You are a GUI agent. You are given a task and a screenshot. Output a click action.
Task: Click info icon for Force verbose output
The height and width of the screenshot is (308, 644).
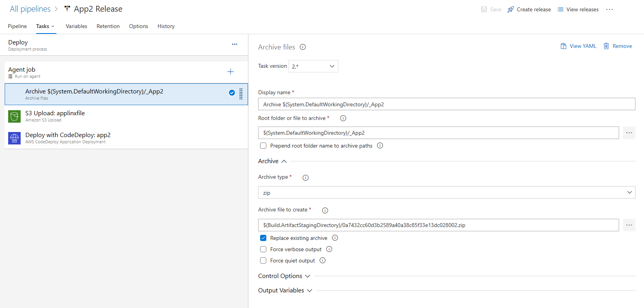point(329,249)
